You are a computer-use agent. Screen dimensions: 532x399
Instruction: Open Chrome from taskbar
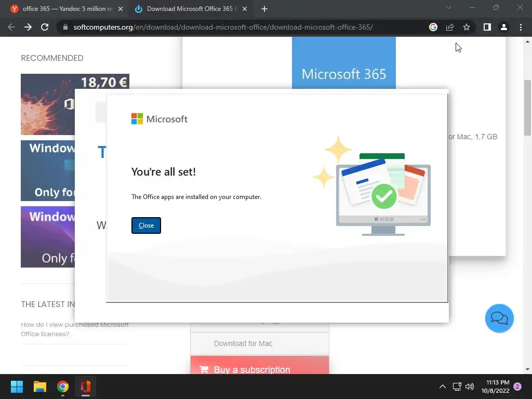click(63, 387)
